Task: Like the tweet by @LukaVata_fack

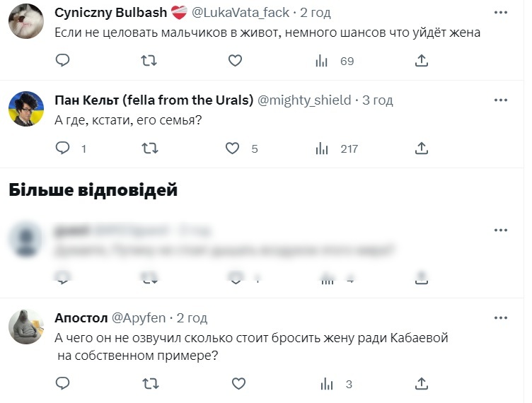Action: (x=236, y=61)
